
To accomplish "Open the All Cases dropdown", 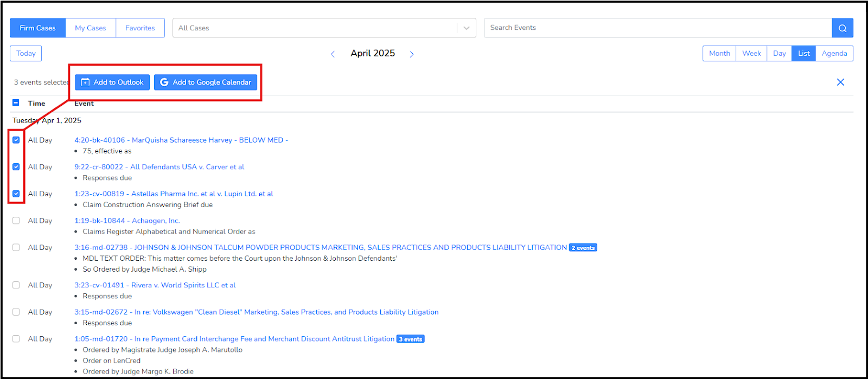I will pos(324,28).
